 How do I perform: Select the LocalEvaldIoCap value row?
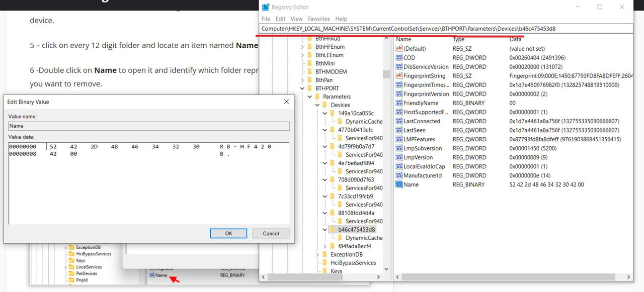tap(514, 166)
